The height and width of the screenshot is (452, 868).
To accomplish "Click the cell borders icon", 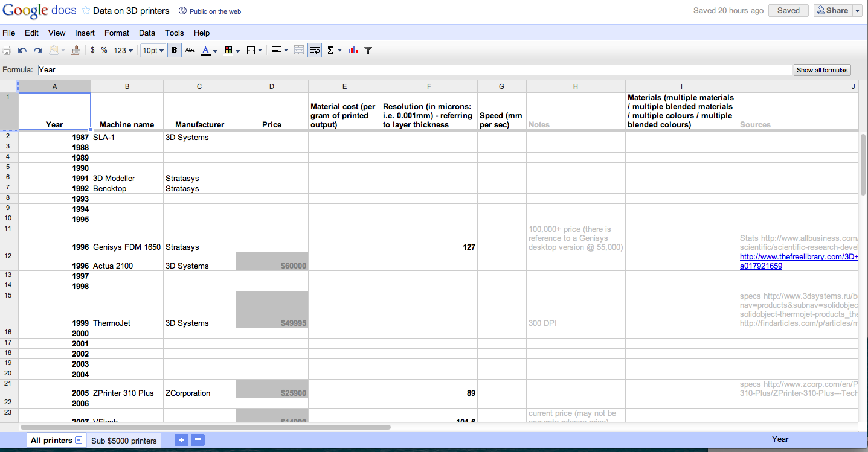I will [x=251, y=51].
